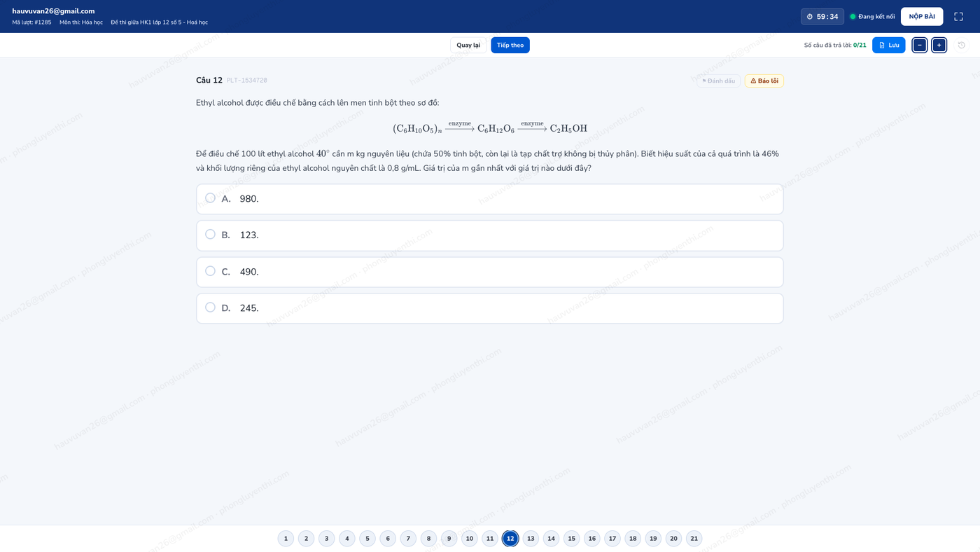Save progress with Lưu button

(889, 46)
